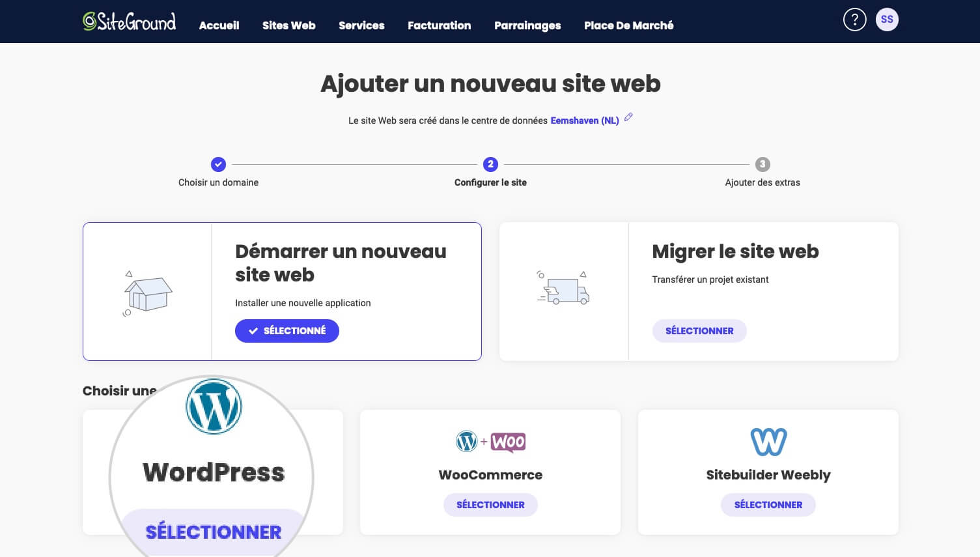This screenshot has height=557, width=980.
Task: Select WordPress with its SÉLECTIONNER button
Action: click(214, 532)
